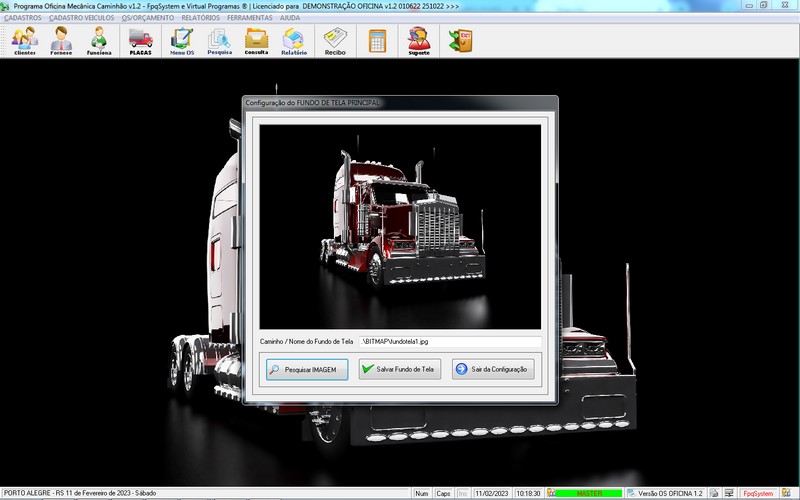Screen dimensions: 800x500
Task: Open the Relatório printer icon
Action: click(294, 40)
